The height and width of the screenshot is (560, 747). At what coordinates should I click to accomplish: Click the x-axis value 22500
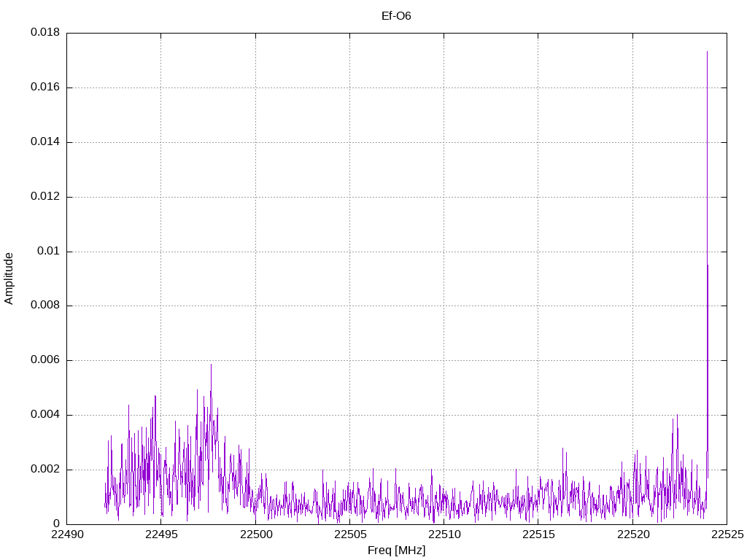(255, 534)
